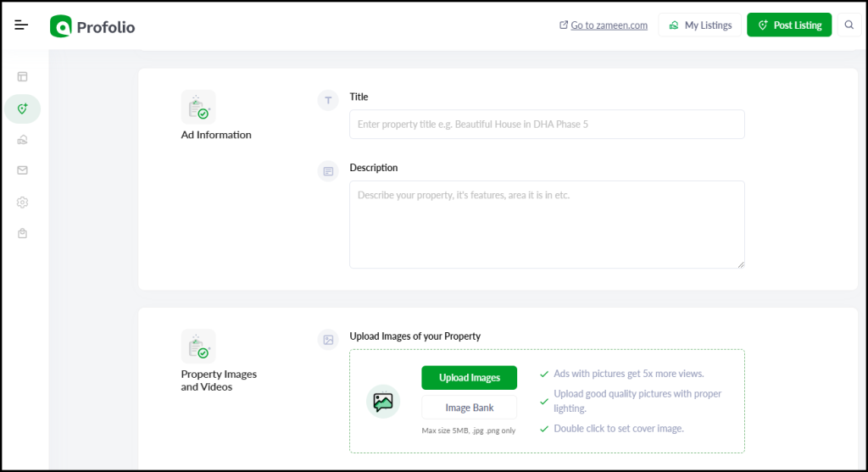Open the inbox mail icon in sidebar

(22, 170)
